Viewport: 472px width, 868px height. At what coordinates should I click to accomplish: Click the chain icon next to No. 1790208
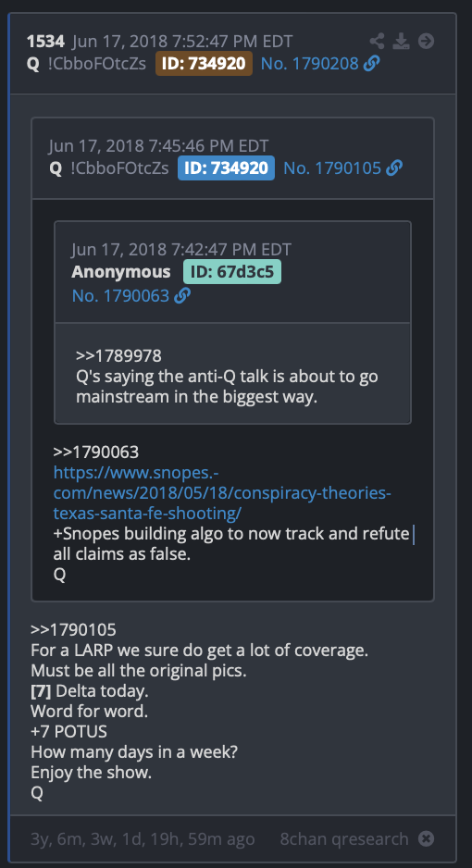tap(372, 64)
